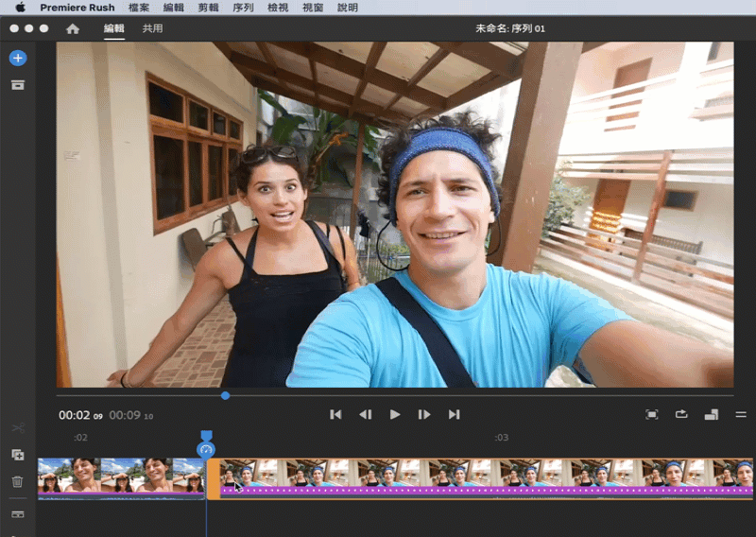This screenshot has height=537, width=756.
Task: Click the blue Add Media plus button
Action: click(18, 58)
